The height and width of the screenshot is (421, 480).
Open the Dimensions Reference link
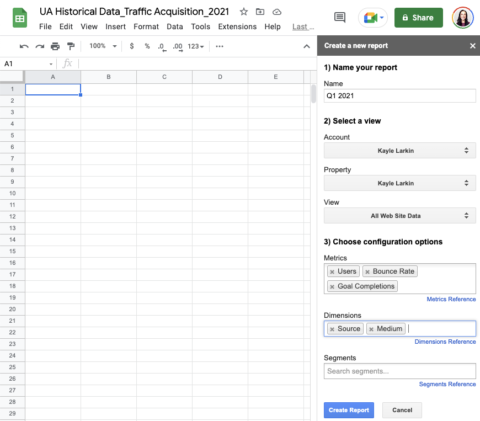(x=445, y=342)
